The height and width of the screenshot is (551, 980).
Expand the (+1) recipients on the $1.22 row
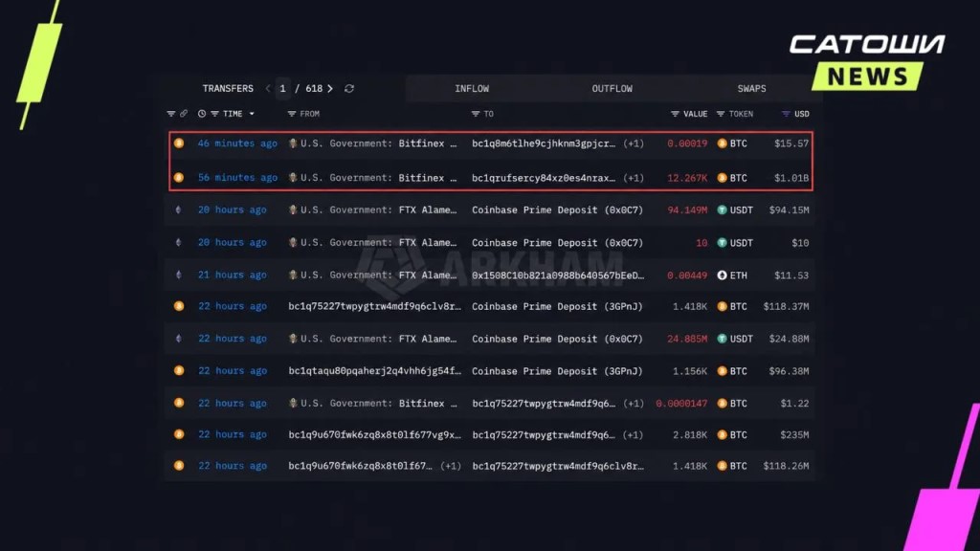click(634, 403)
